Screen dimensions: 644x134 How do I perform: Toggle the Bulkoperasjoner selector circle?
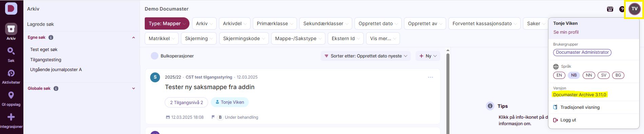click(155, 56)
